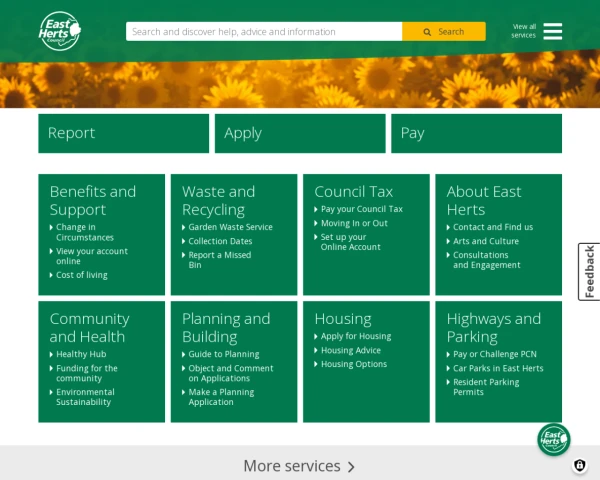Expand More services chevron
600x480 pixels.
(x=351, y=467)
